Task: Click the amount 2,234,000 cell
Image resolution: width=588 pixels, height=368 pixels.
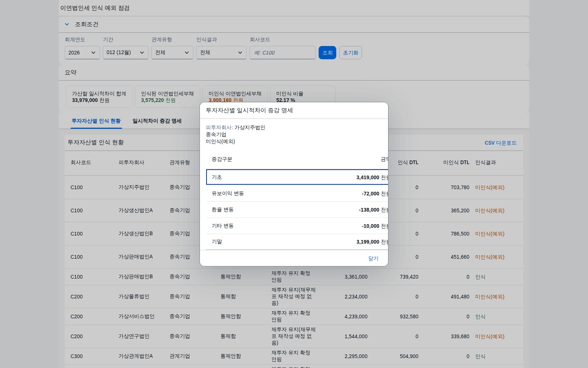Action: coord(356,297)
